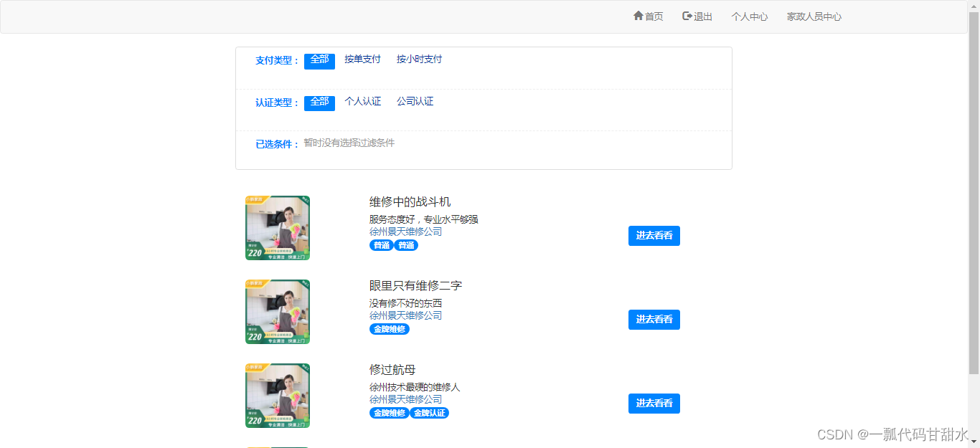Click the 金牌维修 badge on second listing

point(390,329)
